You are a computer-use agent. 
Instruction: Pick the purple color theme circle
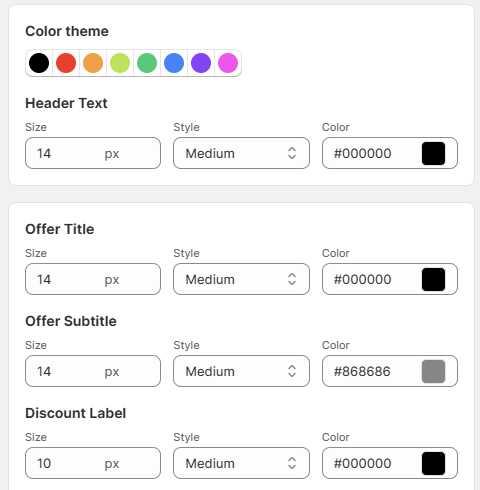pyautogui.click(x=201, y=63)
